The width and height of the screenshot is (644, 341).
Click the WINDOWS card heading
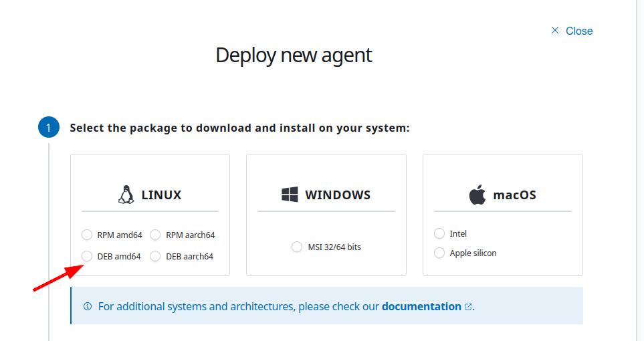point(338,195)
